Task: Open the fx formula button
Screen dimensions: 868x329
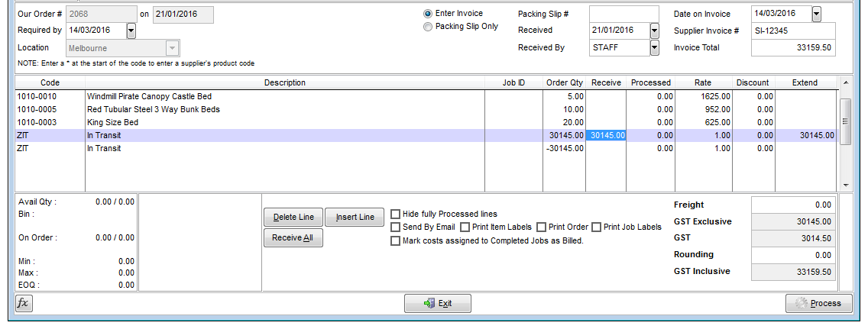Action: pyautogui.click(x=24, y=303)
